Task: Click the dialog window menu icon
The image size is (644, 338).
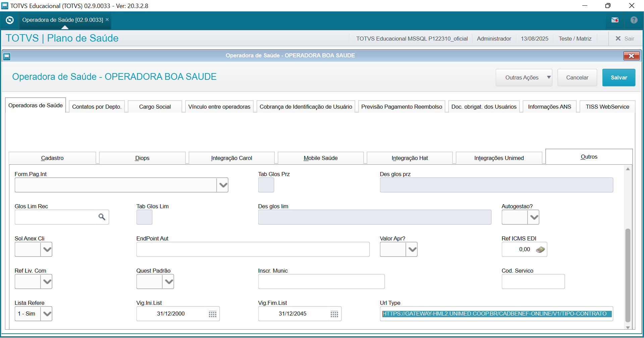Action: [7, 56]
